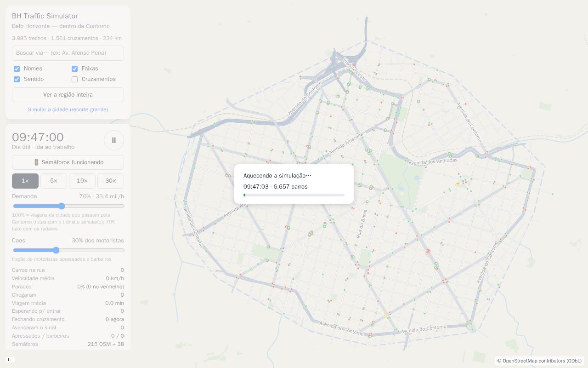Click the simulation clock 09:47:00
The height and width of the screenshot is (368, 588).
38,137
